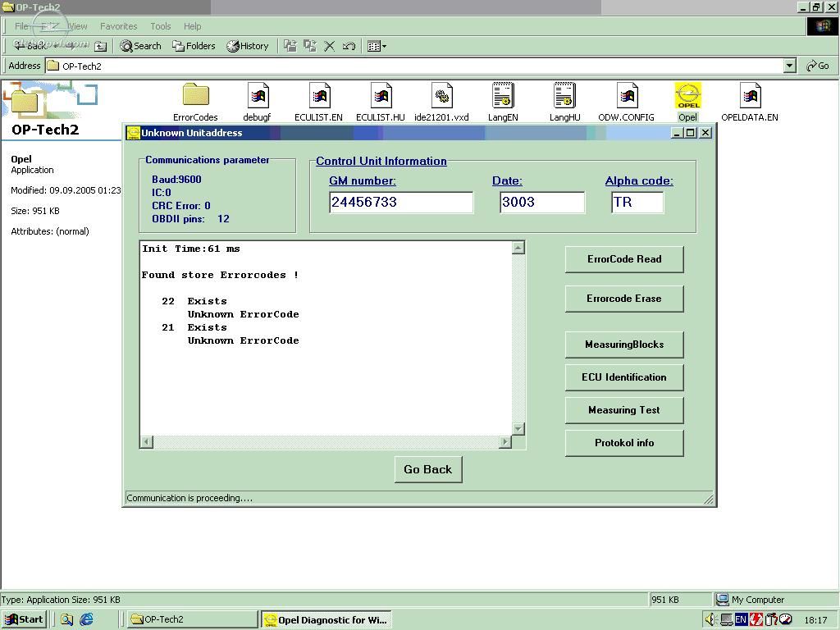Open the View menu
Screen dimensions: 840x630
tap(77, 26)
